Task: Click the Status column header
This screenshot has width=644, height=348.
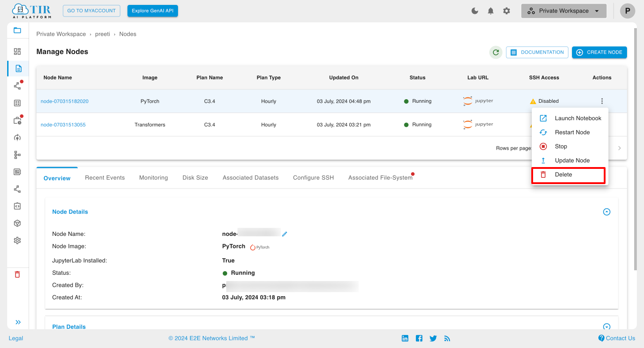Action: (417, 78)
